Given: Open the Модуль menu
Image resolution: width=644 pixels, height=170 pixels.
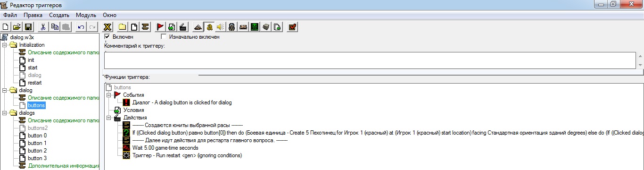Looking at the screenshot, I should tap(86, 15).
